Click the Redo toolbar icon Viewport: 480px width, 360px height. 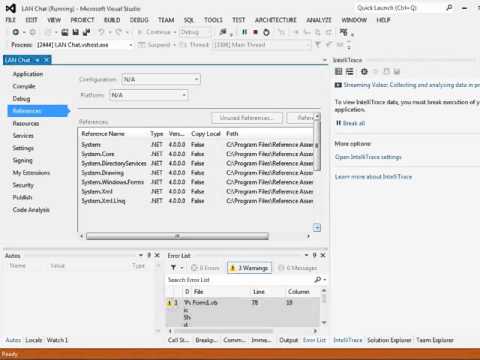point(118,32)
